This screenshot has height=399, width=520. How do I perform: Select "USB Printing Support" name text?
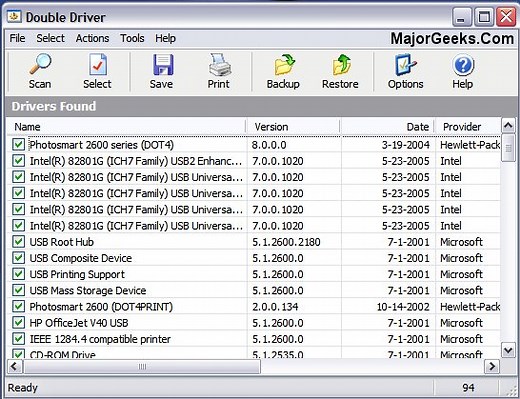click(x=77, y=274)
